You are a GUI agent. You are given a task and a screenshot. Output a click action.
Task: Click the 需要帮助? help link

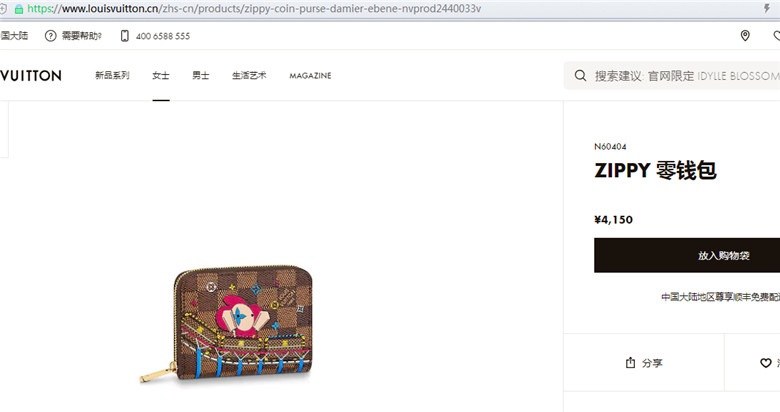pos(82,36)
